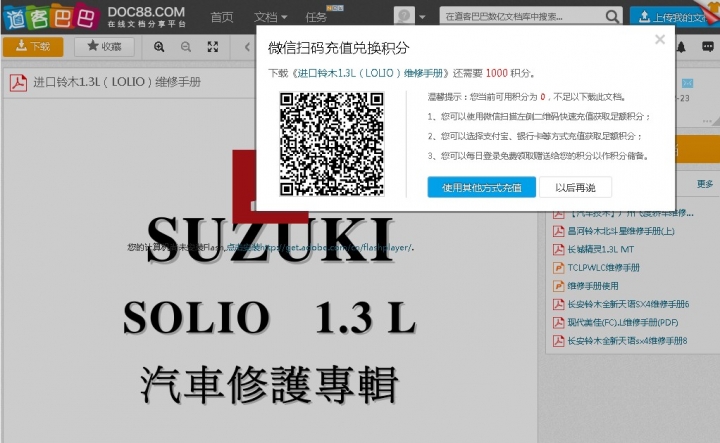Click 以后再说 later button
720x443 pixels.
pos(575,187)
